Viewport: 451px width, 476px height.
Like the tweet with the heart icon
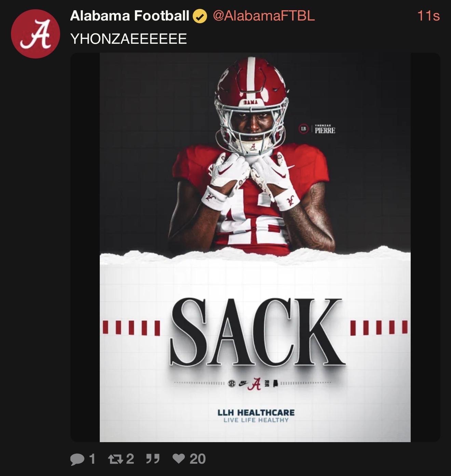point(179,459)
